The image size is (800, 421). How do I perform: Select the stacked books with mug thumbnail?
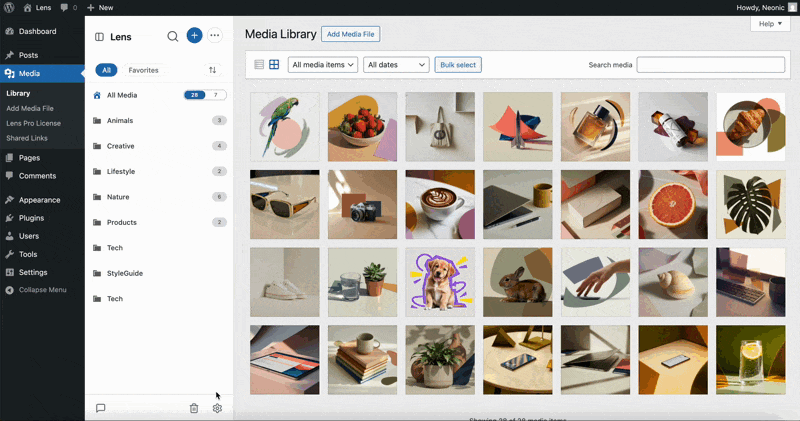(362, 360)
